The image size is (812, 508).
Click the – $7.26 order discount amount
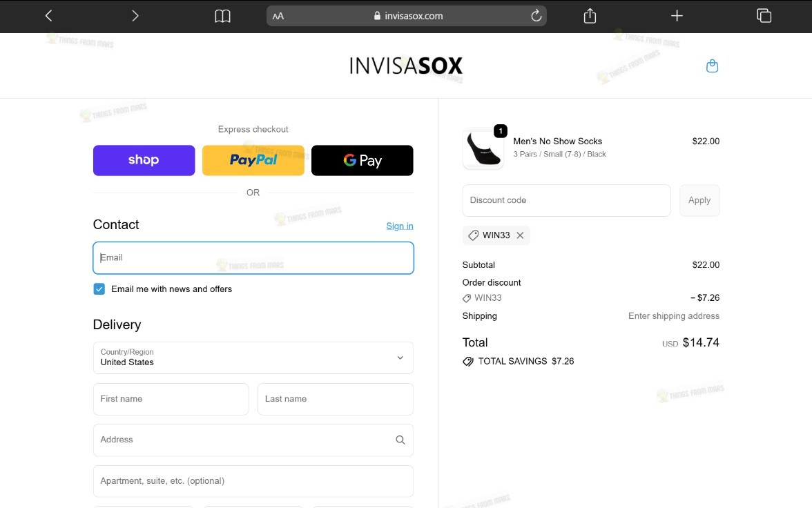pos(705,297)
